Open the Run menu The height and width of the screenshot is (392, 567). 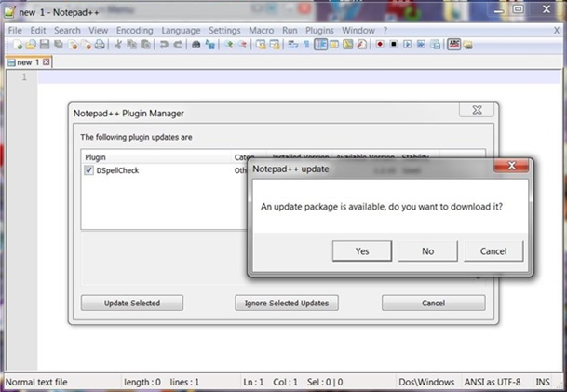290,31
